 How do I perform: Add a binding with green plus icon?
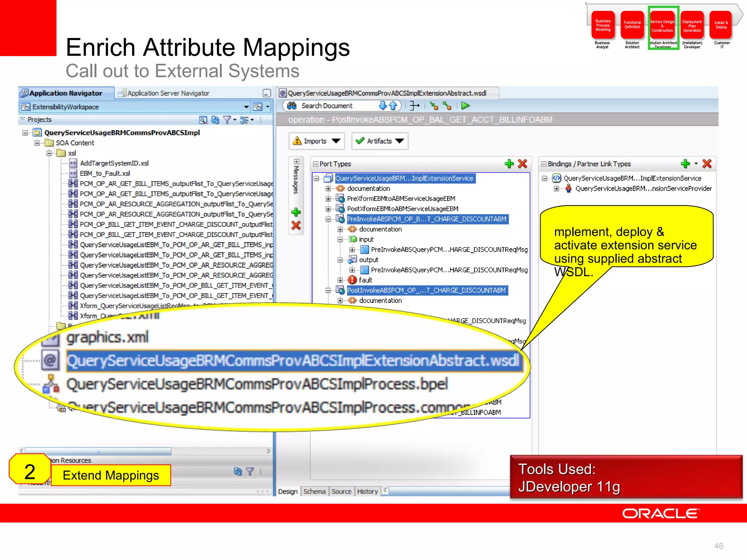[x=685, y=164]
